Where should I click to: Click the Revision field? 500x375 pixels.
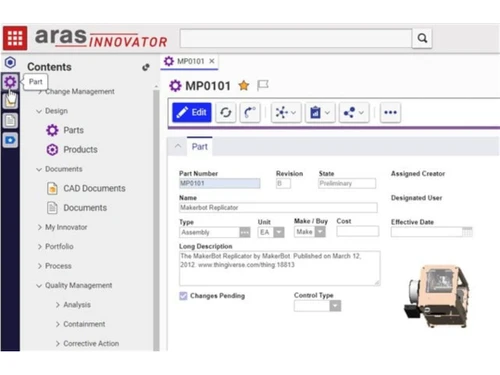coord(283,183)
